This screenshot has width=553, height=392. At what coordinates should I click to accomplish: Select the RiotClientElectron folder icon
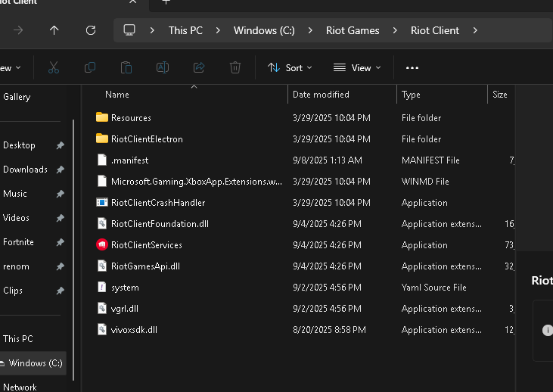pyautogui.click(x=102, y=138)
